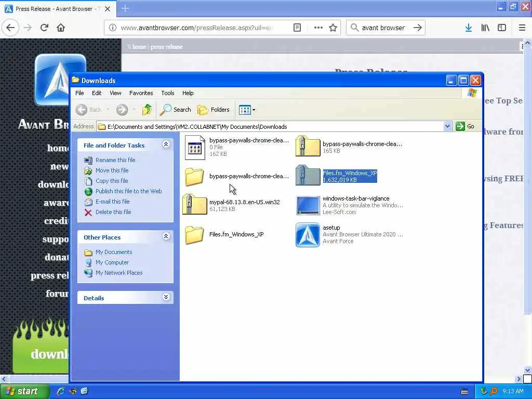Open the File menu in Downloads window

click(79, 93)
